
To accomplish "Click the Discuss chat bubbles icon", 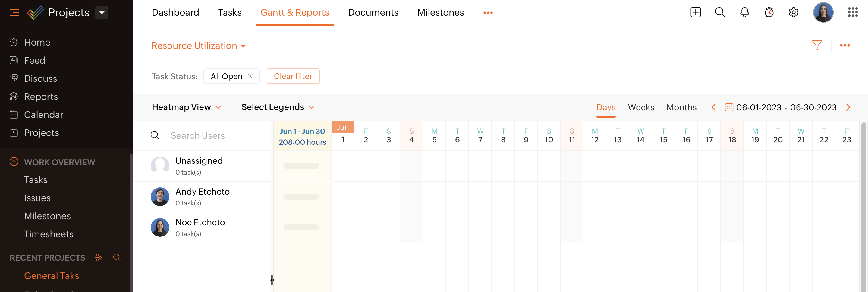I will click(x=14, y=78).
